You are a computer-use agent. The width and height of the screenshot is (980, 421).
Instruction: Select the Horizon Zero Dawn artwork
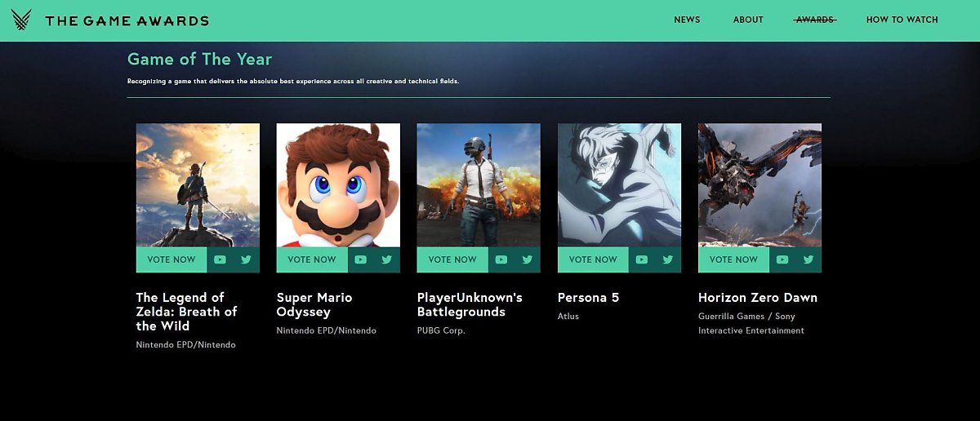760,185
